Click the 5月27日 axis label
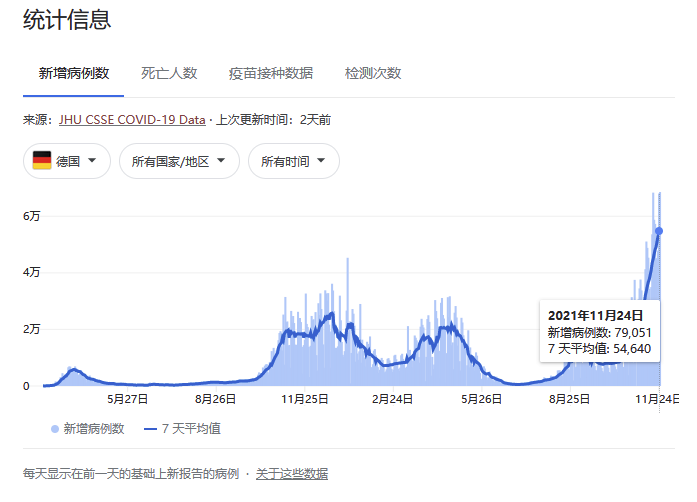697x502 pixels. coord(128,399)
